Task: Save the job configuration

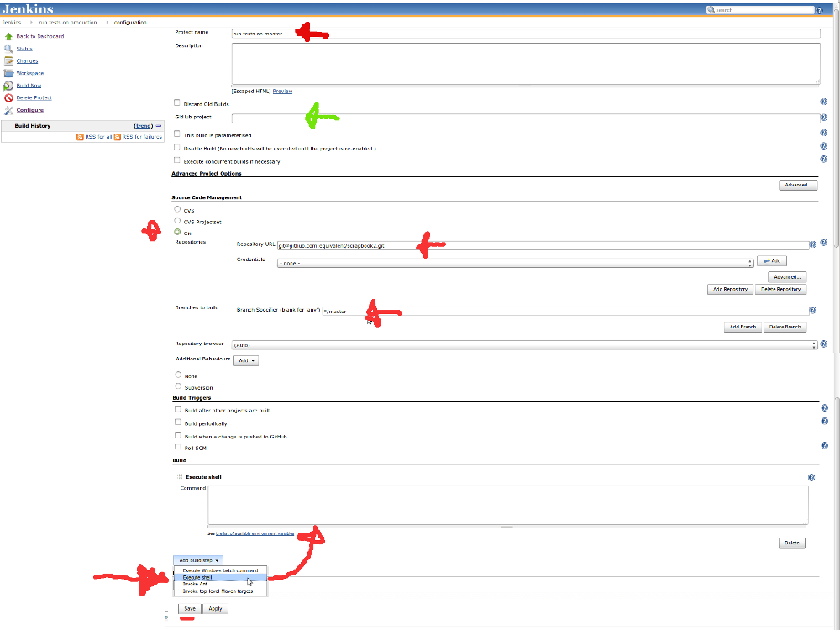Action: [190, 609]
